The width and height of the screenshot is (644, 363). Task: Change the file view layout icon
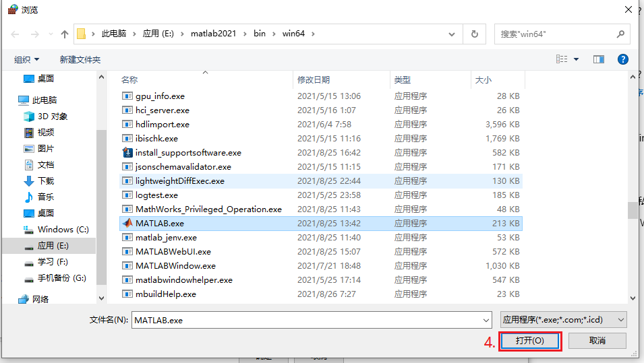pyautogui.click(x=562, y=59)
